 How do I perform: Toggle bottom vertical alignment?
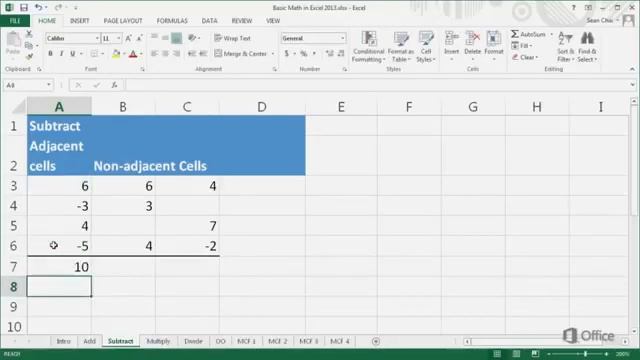click(176, 38)
